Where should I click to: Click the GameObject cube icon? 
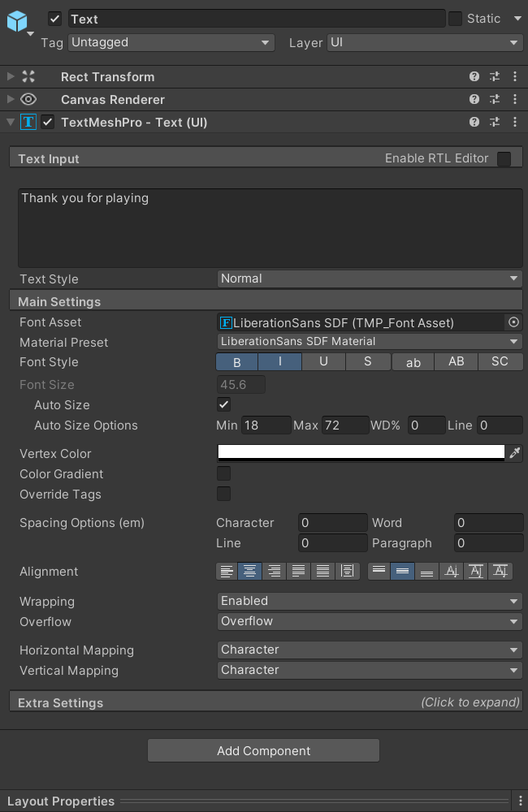pos(16,21)
